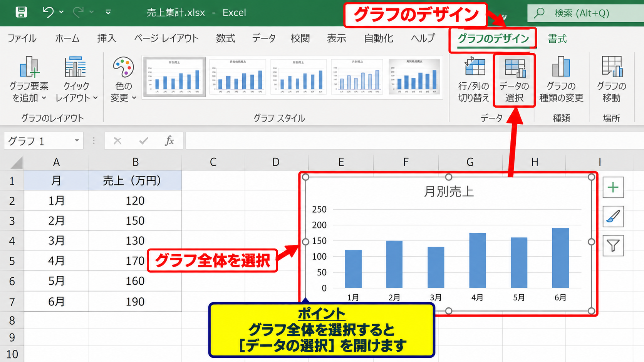The image size is (644, 362).
Task: Switch to the 自動化 tab
Action: tap(379, 38)
